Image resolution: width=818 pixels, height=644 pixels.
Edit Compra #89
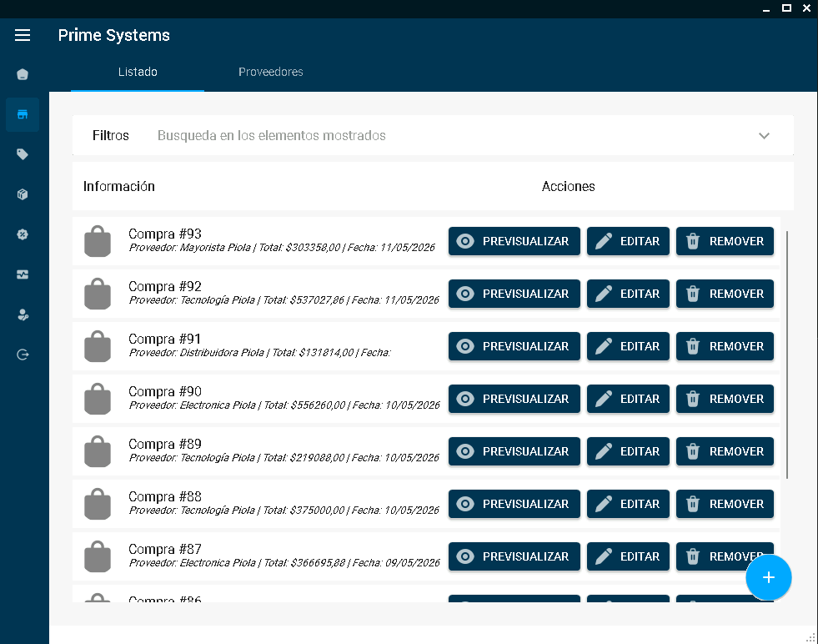(x=628, y=451)
